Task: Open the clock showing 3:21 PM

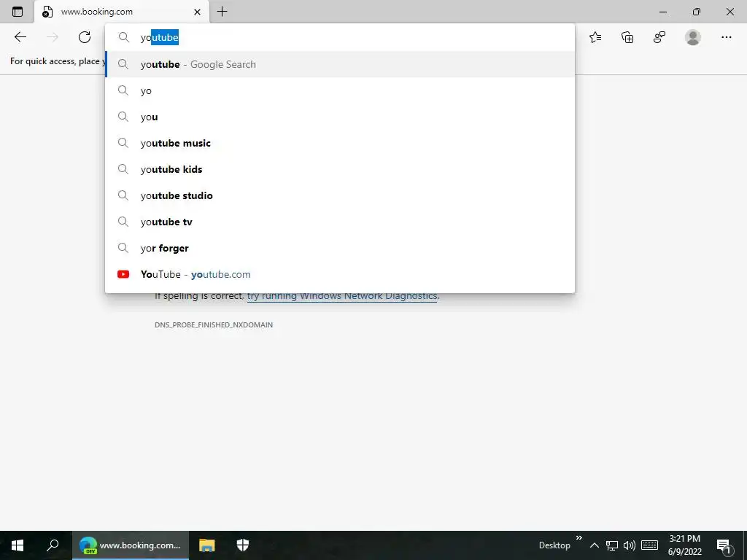Action: coord(684,545)
